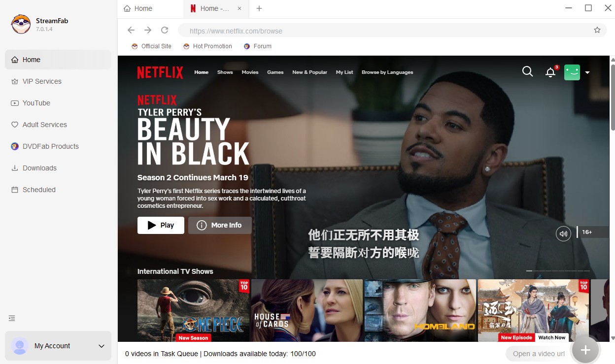
Task: Mute the trailer audio speaker icon
Action: click(563, 233)
